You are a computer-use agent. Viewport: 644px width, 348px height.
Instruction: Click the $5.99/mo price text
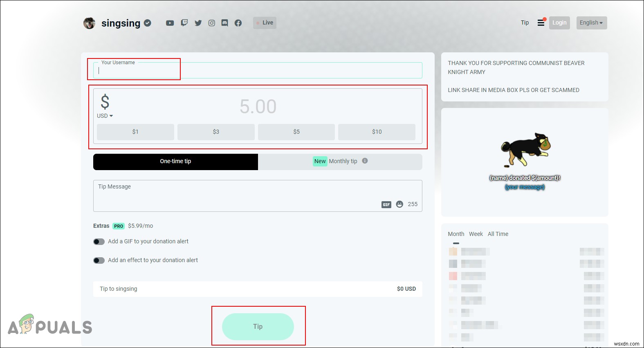(x=140, y=226)
